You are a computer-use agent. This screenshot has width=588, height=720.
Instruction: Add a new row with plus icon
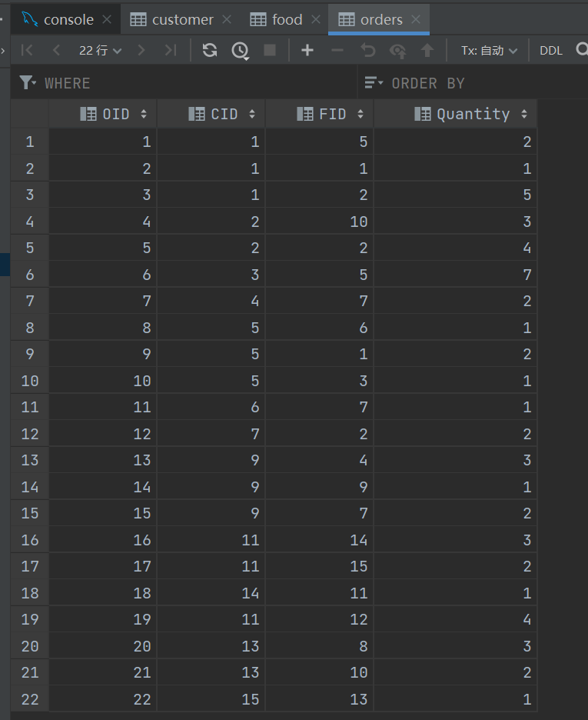(307, 50)
